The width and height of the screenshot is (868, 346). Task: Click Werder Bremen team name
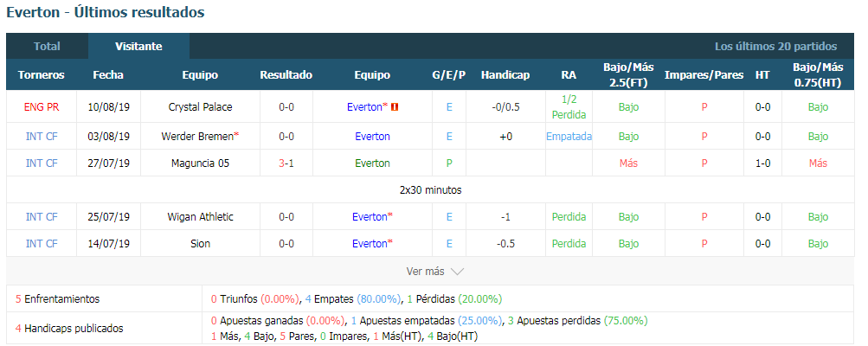197,136
